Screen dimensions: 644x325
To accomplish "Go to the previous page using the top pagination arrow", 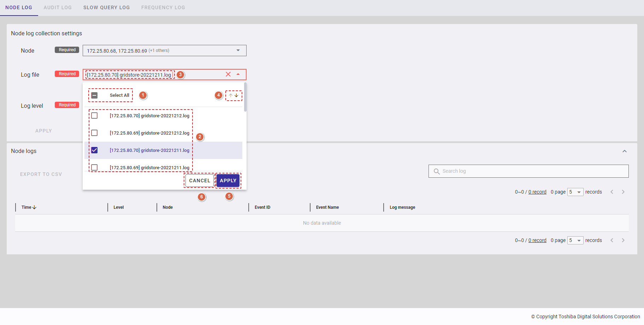I will tap(612, 192).
